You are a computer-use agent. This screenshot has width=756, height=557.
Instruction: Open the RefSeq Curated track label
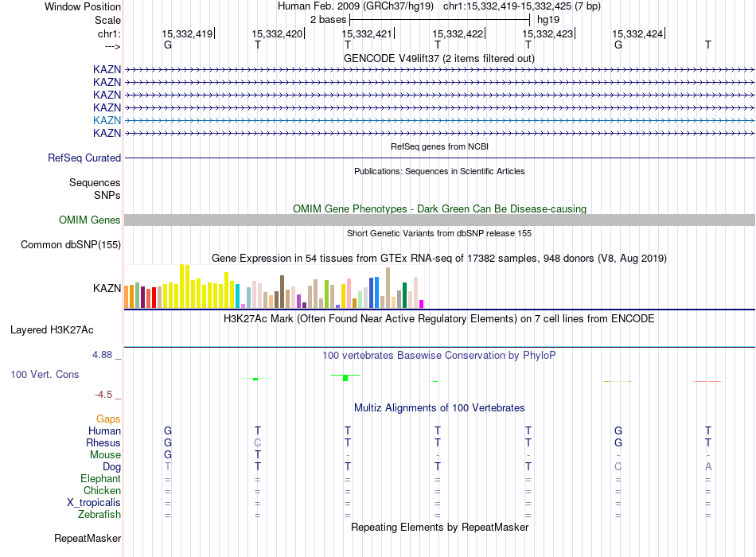click(84, 158)
